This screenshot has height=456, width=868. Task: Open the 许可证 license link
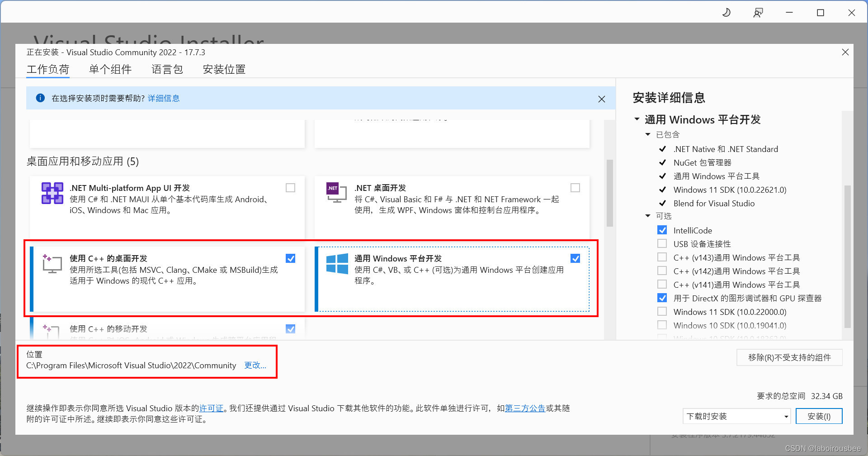[x=212, y=408]
